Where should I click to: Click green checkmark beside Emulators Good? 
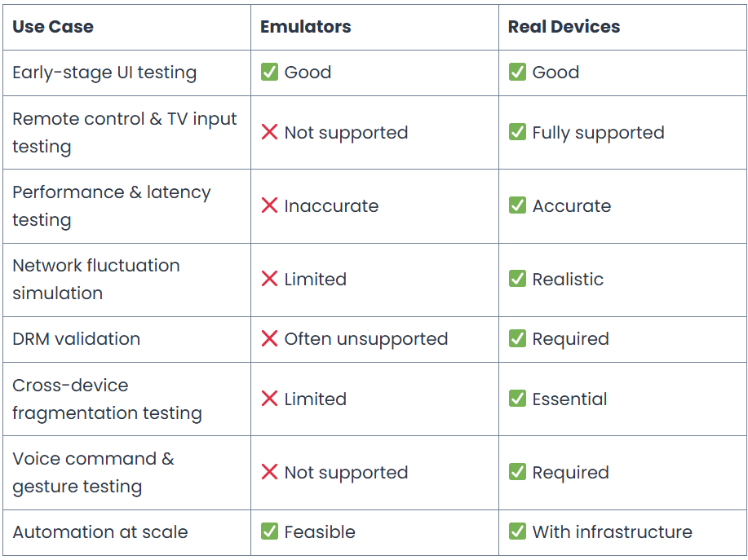click(x=269, y=72)
